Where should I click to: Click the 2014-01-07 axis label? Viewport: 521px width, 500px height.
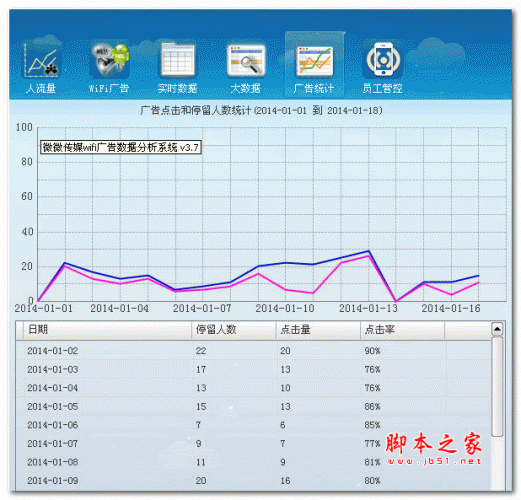pyautogui.click(x=202, y=308)
